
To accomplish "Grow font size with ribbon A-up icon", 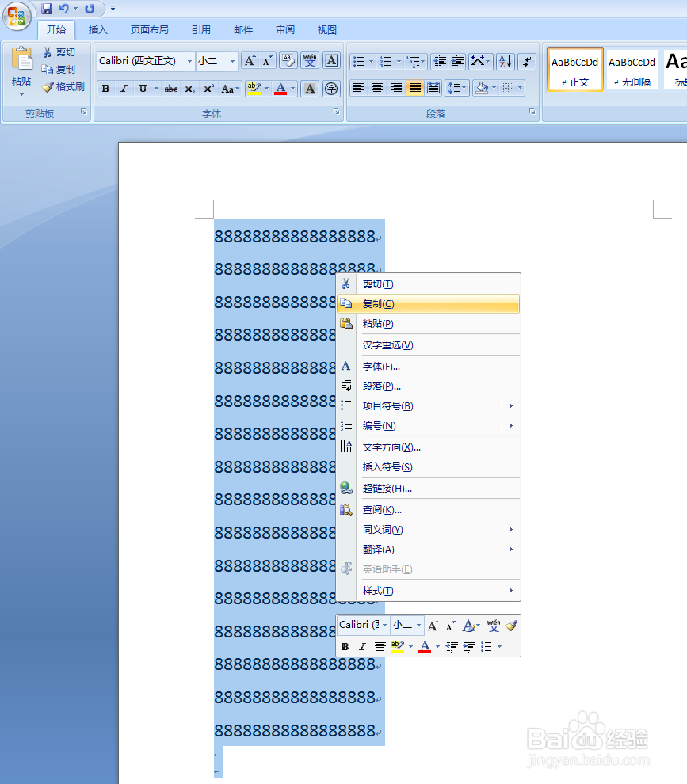I will point(250,61).
